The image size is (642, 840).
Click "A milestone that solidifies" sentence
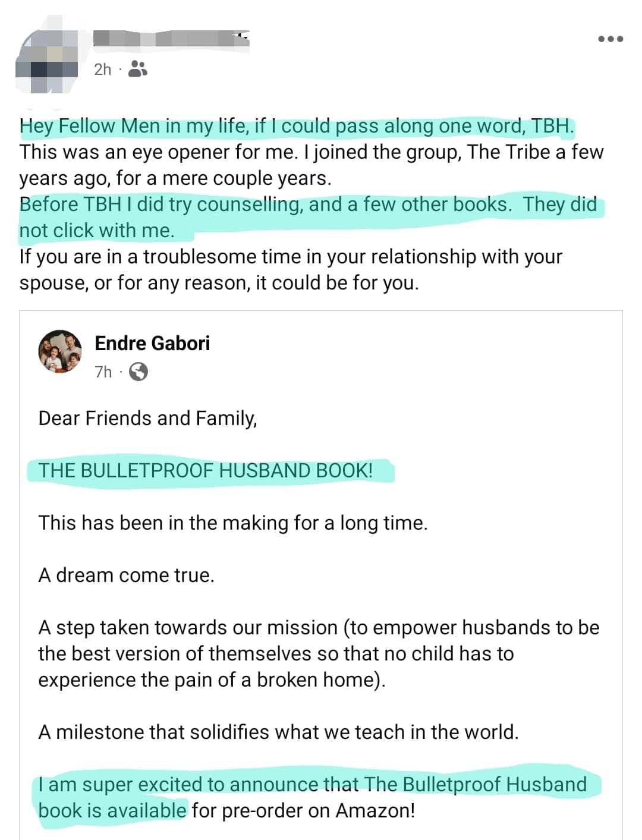278,732
